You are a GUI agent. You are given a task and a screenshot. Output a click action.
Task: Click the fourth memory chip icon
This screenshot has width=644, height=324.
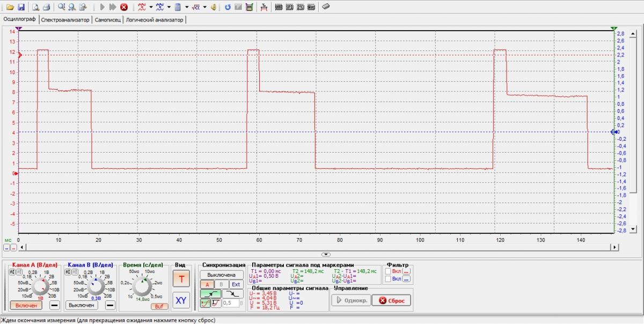(312, 7)
